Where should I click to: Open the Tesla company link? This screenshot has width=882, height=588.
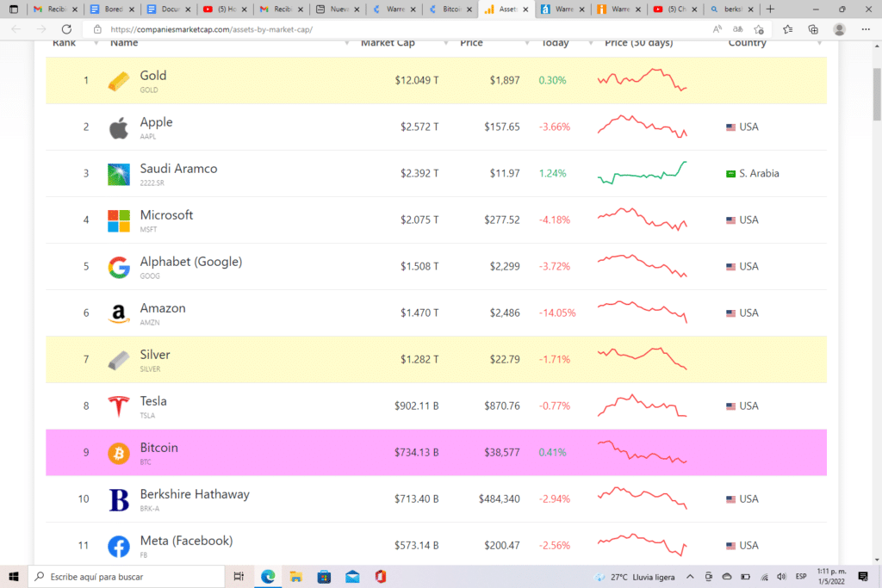point(153,401)
